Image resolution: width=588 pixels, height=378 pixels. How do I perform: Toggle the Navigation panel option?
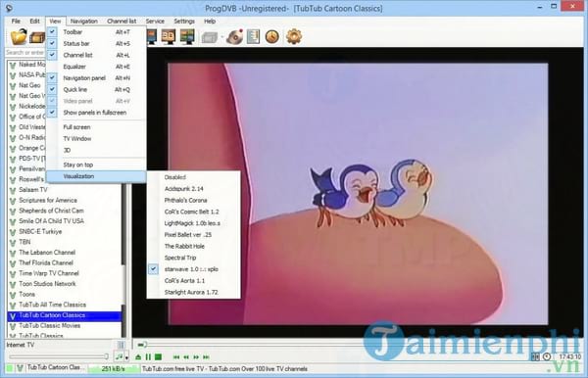[96, 78]
